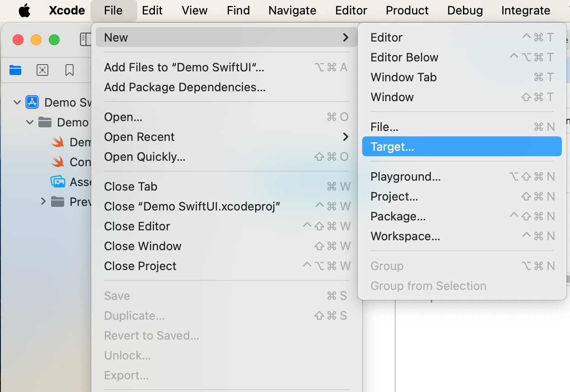
Task: Choose Editor Below in New submenu
Action: pos(462,57)
